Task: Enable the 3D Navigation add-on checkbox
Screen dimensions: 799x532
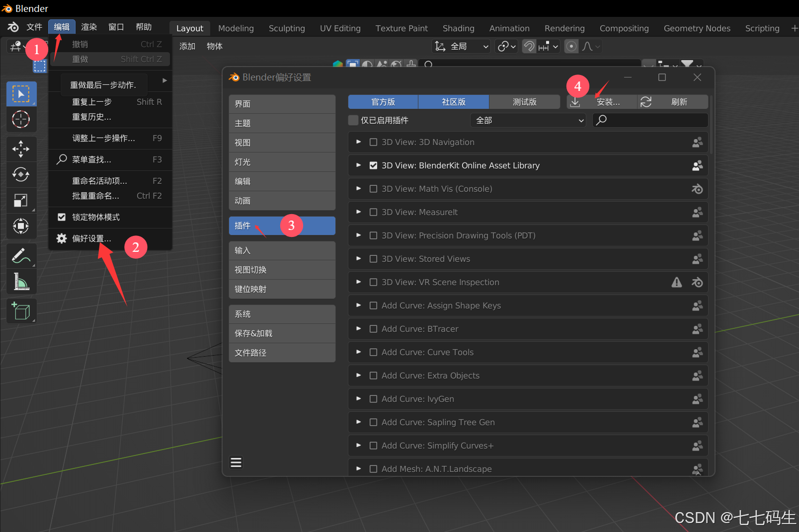Action: pos(374,142)
